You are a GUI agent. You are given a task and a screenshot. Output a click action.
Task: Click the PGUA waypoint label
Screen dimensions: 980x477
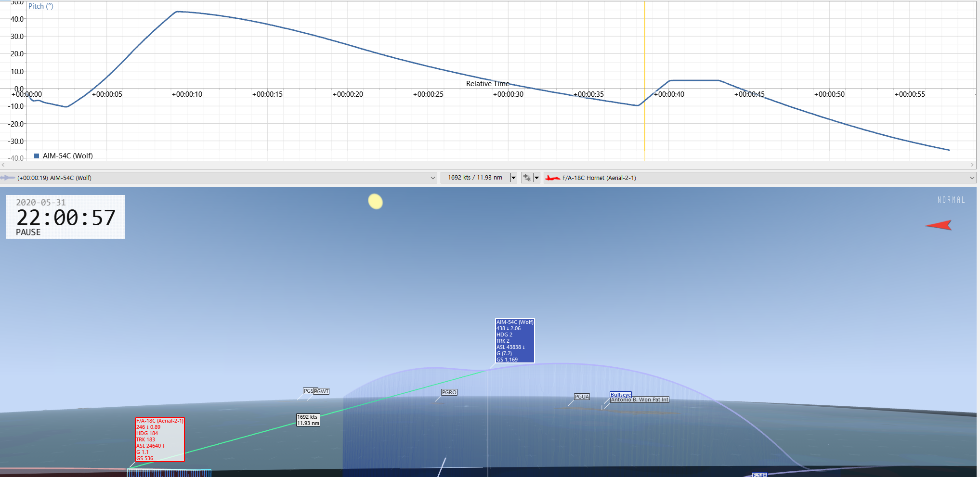[582, 397]
